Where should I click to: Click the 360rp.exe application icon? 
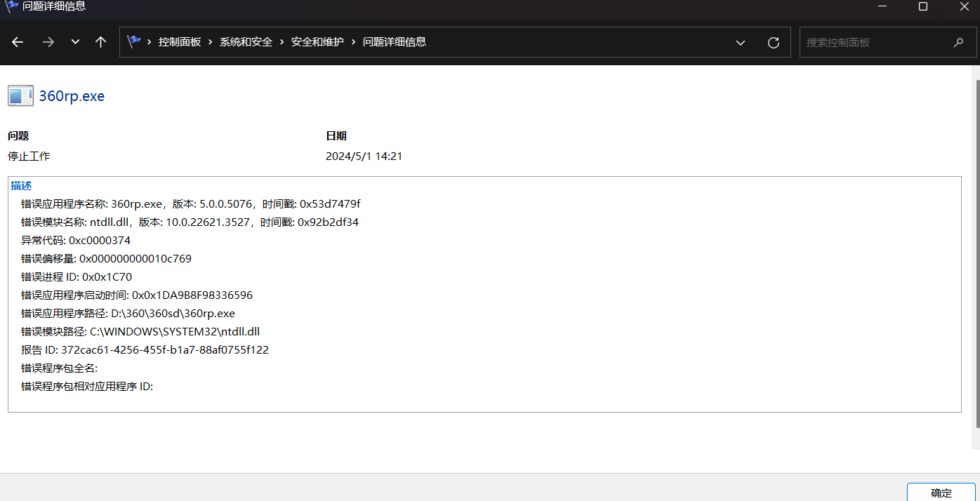coord(20,96)
